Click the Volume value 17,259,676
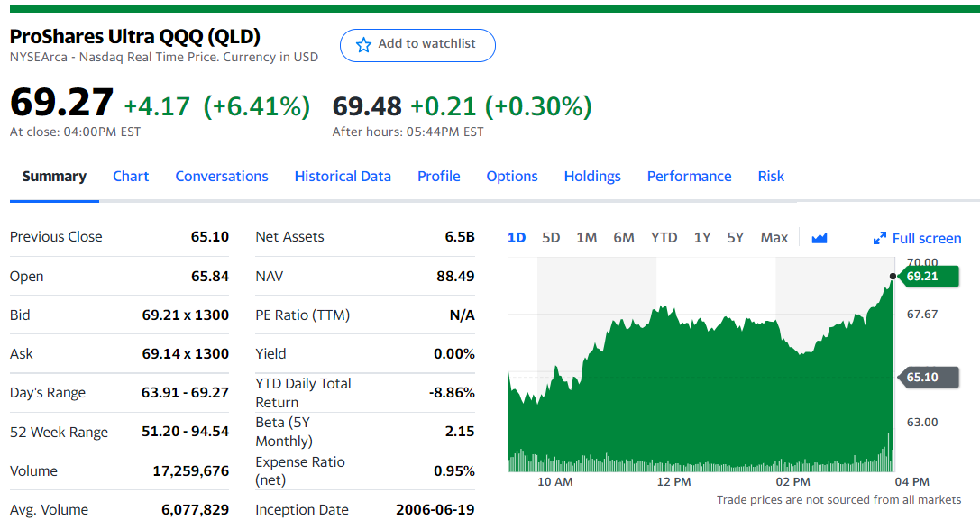The height and width of the screenshot is (529, 980). click(x=190, y=471)
